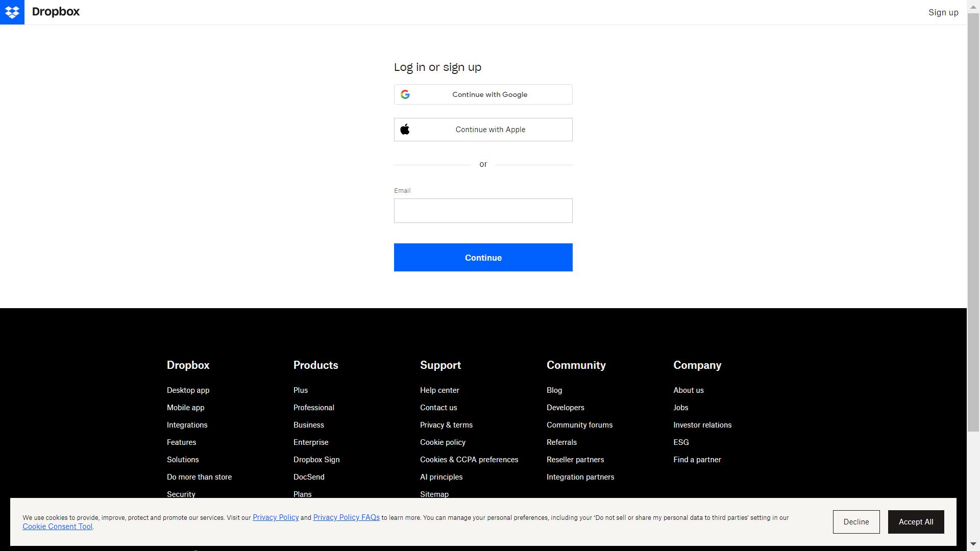The image size is (980, 551).
Task: Click the blue 'Continue' button
Action: point(483,257)
